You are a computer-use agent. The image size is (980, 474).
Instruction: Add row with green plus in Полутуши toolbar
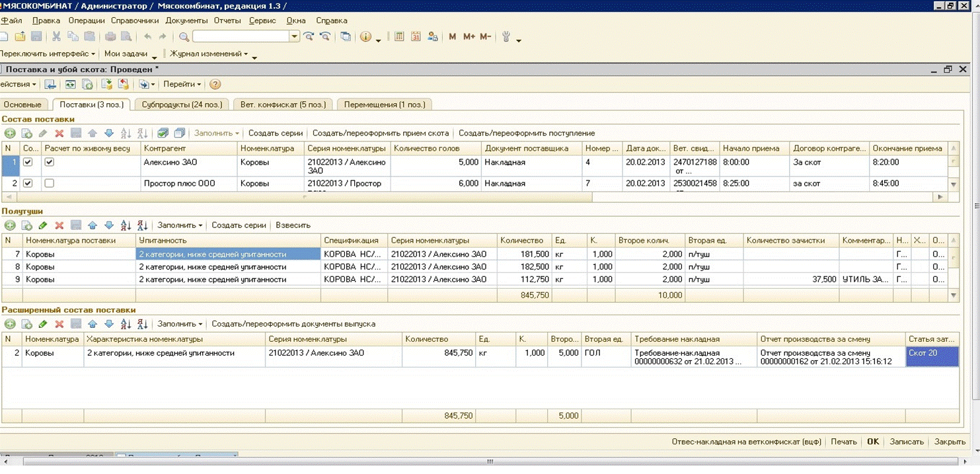tap(10, 225)
